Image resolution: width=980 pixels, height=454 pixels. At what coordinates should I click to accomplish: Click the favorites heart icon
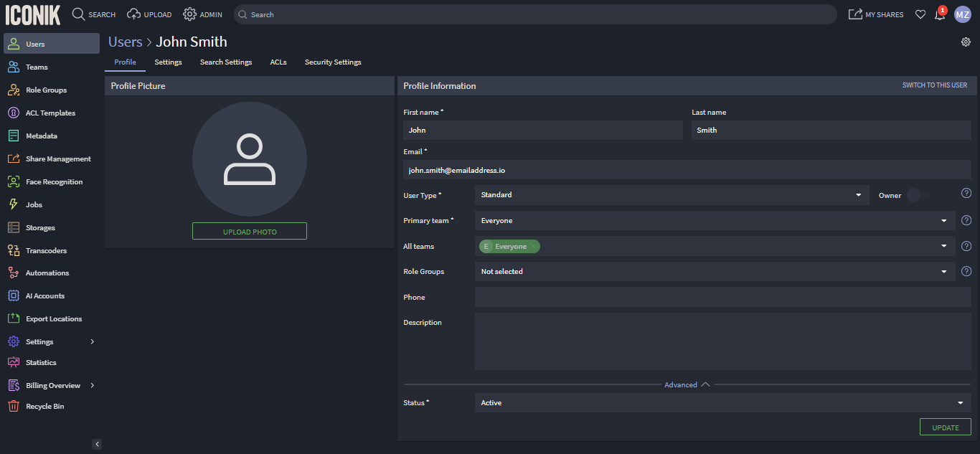click(x=920, y=15)
